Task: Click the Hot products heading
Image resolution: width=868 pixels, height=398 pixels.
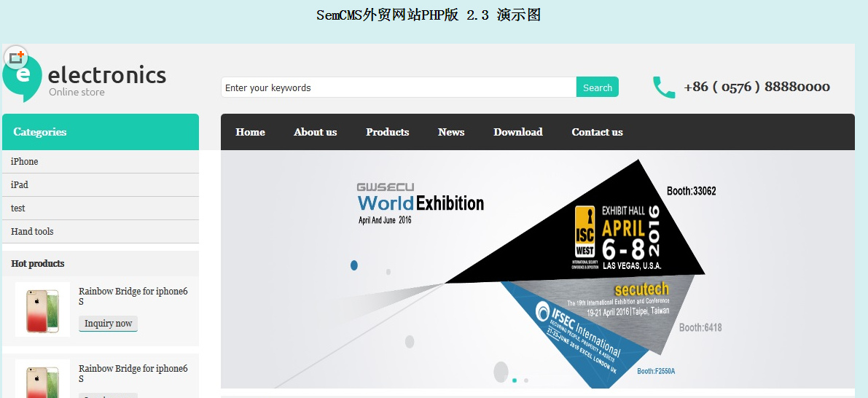Action: coord(38,263)
